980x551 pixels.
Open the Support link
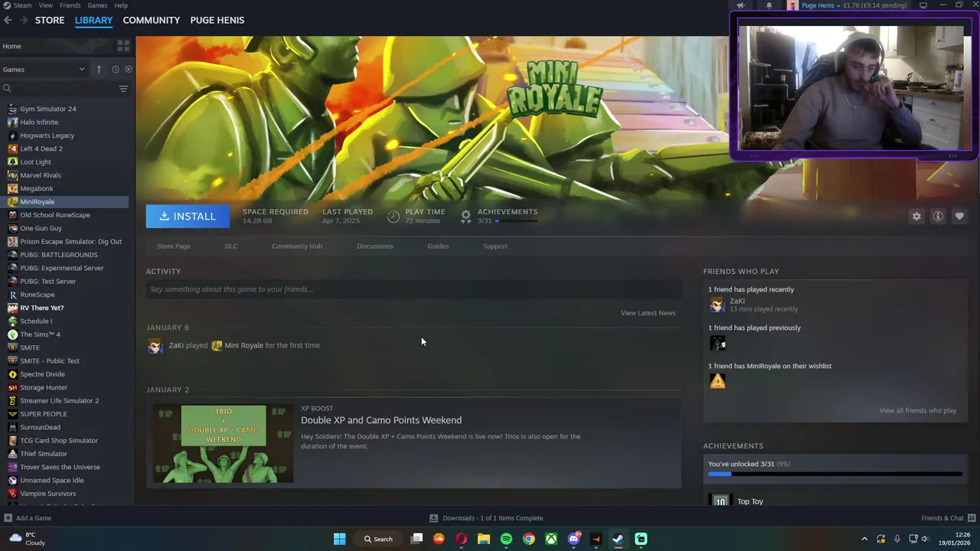(495, 246)
